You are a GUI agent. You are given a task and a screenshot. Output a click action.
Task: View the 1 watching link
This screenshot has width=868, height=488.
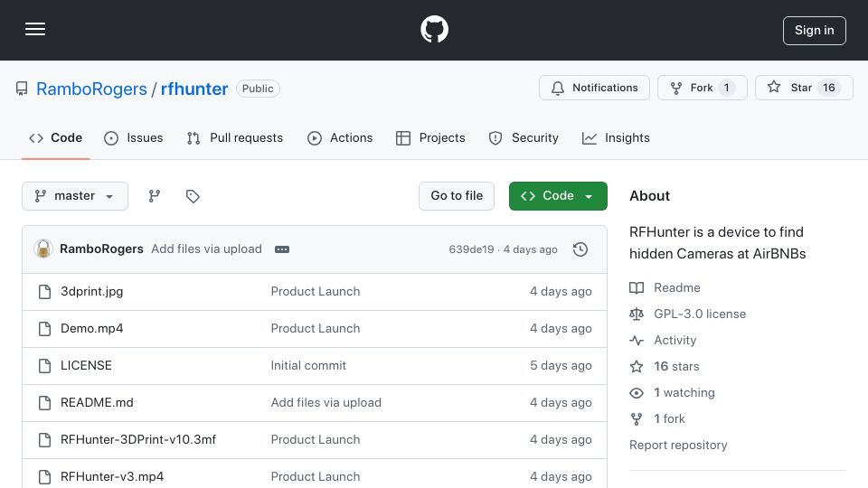(x=672, y=393)
